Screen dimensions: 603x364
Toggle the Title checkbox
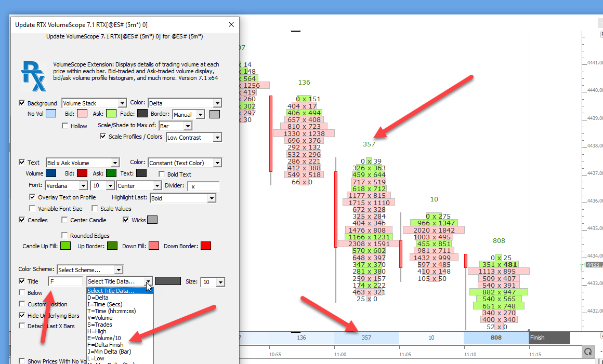click(22, 281)
